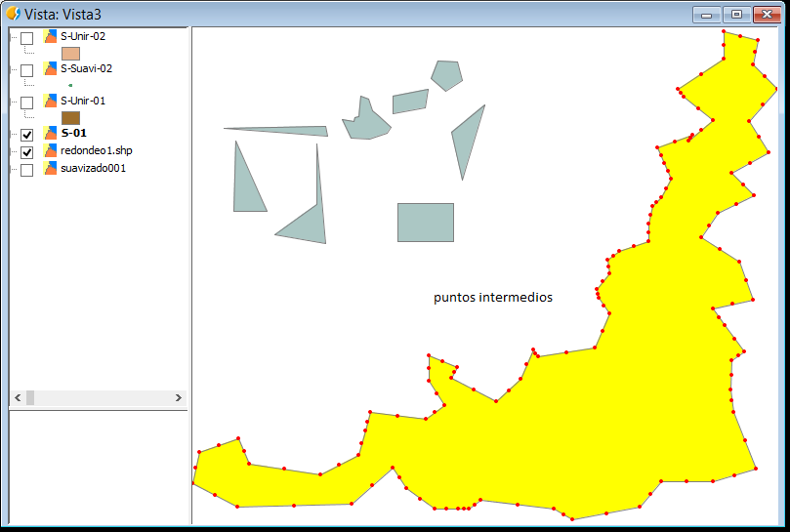
Task: Click the S-01 layer icon
Action: click(x=51, y=134)
